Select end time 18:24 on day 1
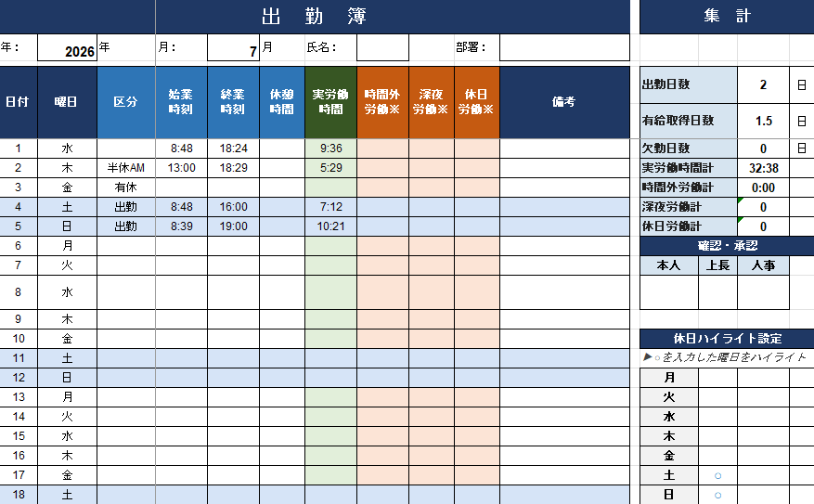The image size is (814, 504). 233,149
